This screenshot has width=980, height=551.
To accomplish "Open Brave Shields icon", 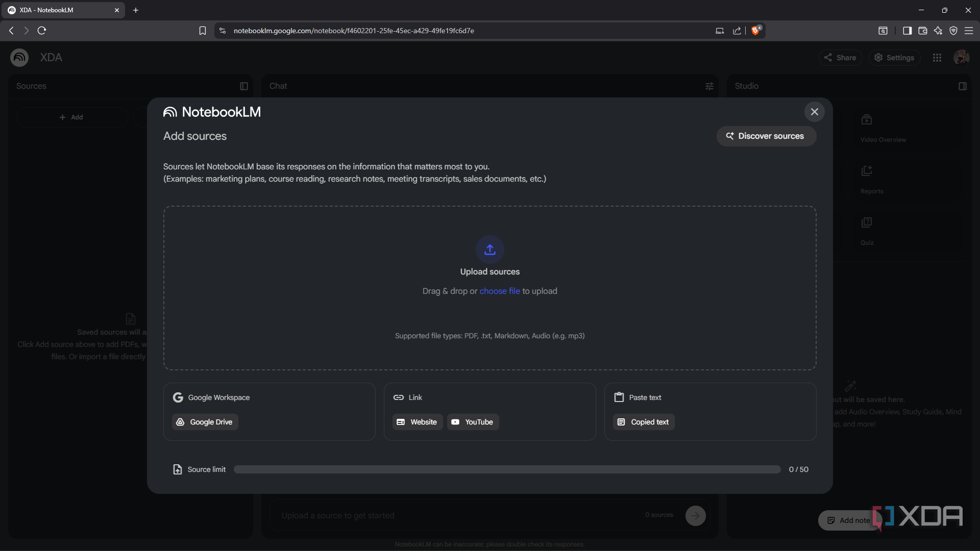I will pos(755,30).
